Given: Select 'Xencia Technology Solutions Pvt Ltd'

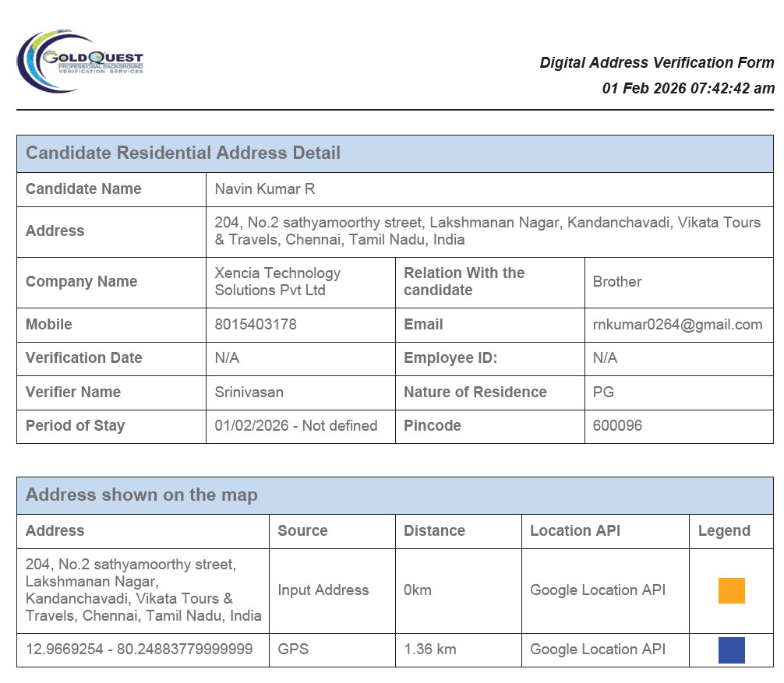Looking at the screenshot, I should (277, 281).
